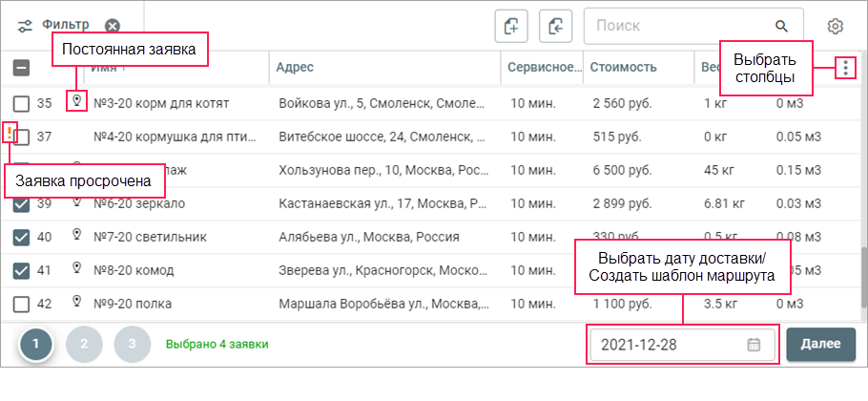Viewport: 868px width, 401px height.
Task: Click the permanent order pin icon in row 35
Action: (76, 99)
